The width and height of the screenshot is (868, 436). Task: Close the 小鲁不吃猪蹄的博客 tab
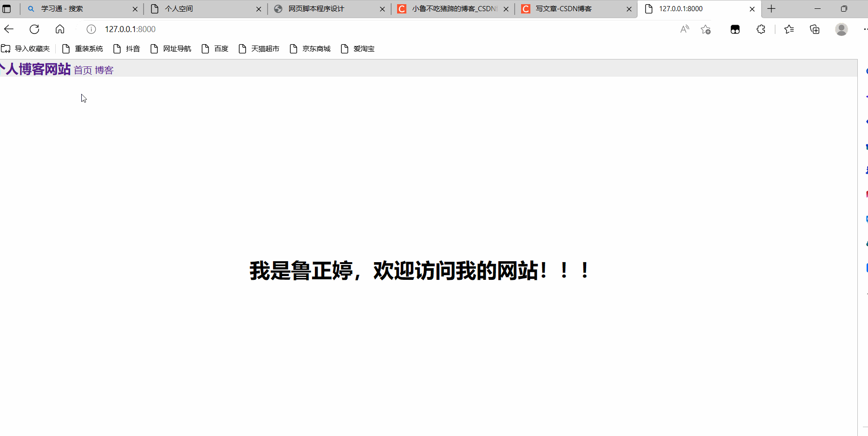[x=506, y=9]
